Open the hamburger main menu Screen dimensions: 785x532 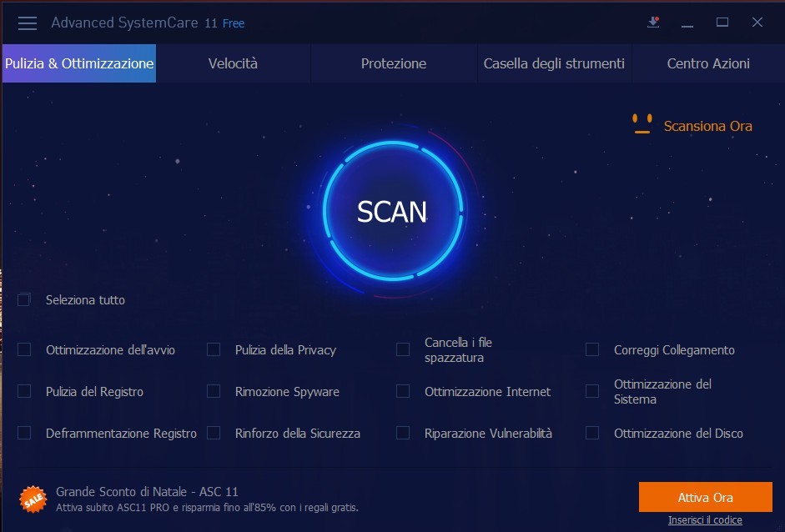(28, 23)
